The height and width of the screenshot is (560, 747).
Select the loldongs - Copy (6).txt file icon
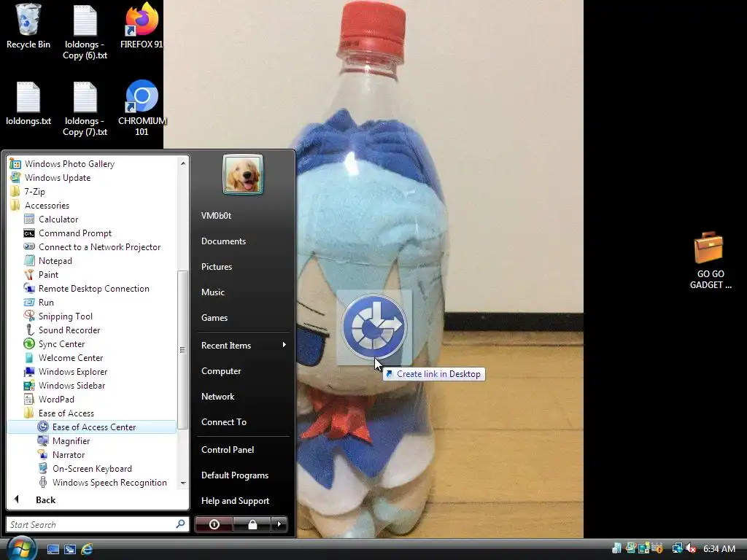[x=85, y=32]
